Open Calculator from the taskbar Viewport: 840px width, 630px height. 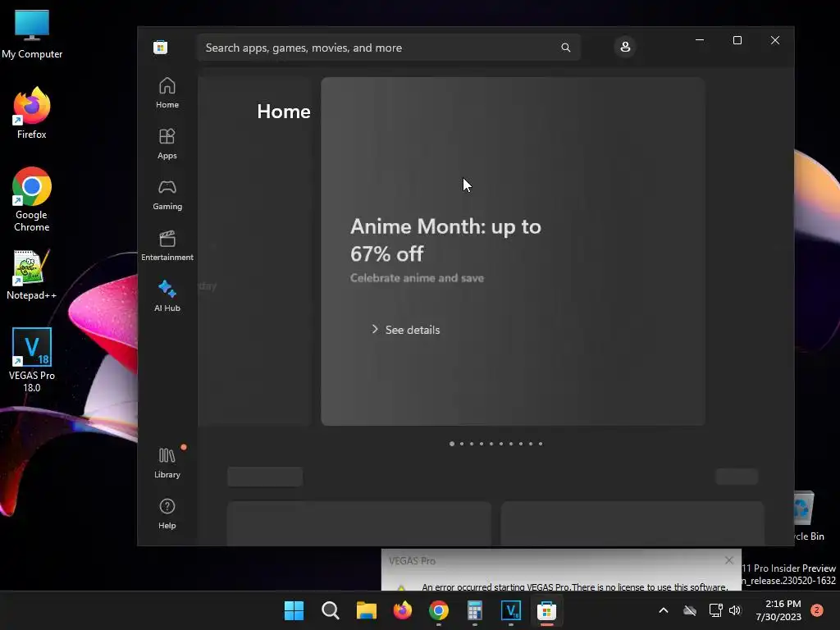pos(475,610)
